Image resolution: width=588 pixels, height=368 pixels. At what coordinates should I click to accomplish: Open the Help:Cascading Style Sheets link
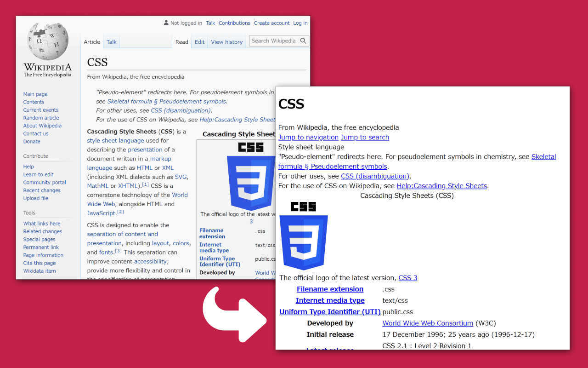(441, 185)
